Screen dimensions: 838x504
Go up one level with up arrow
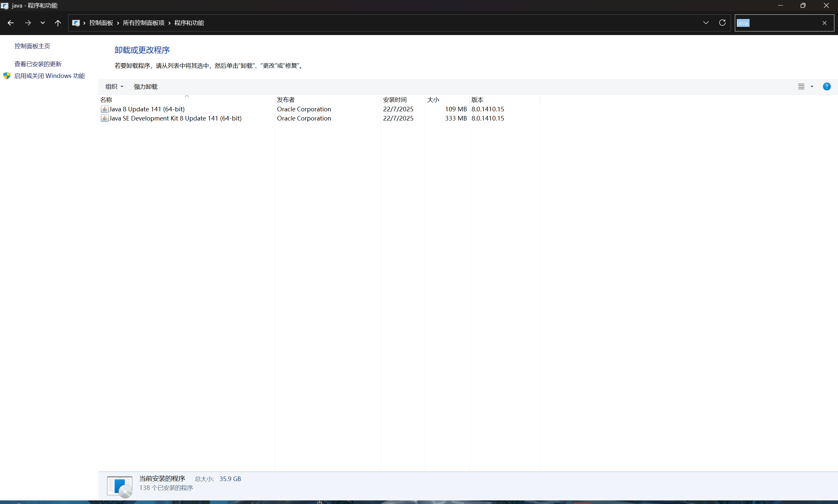pyautogui.click(x=58, y=23)
